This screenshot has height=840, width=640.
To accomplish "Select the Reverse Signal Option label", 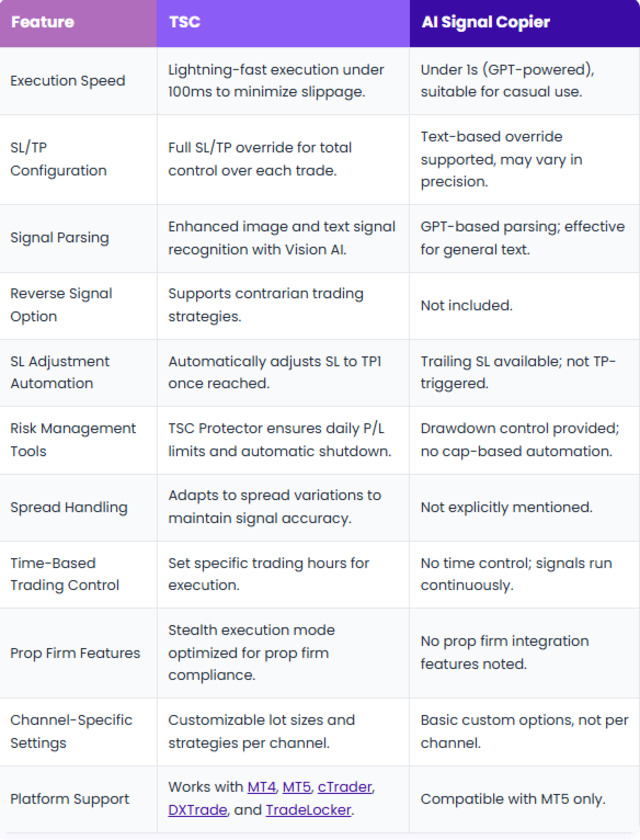I will [x=61, y=305].
